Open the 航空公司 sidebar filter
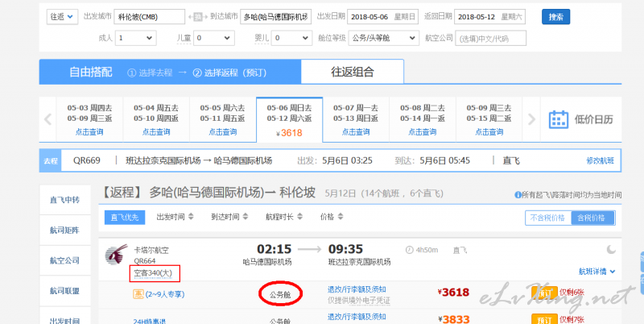The height and width of the screenshot is (324, 644). (65, 260)
